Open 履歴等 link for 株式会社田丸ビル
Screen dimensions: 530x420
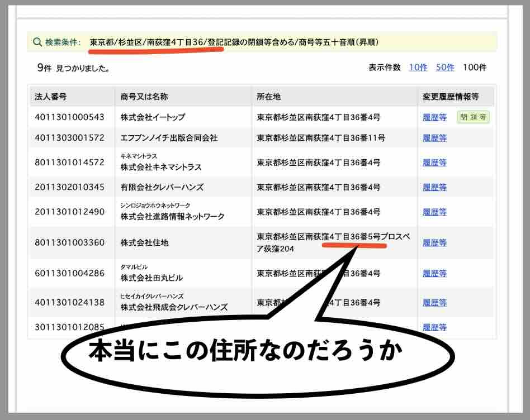[435, 273]
